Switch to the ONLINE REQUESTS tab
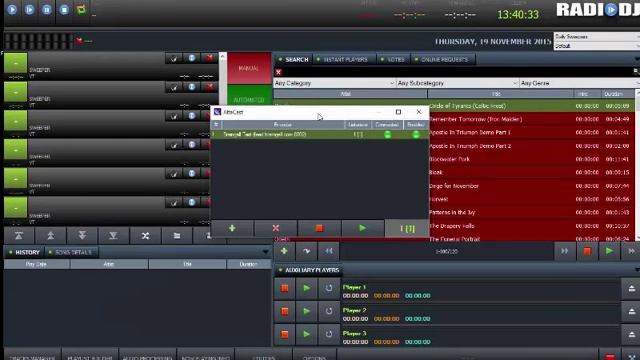The image size is (640, 360). coord(442,60)
